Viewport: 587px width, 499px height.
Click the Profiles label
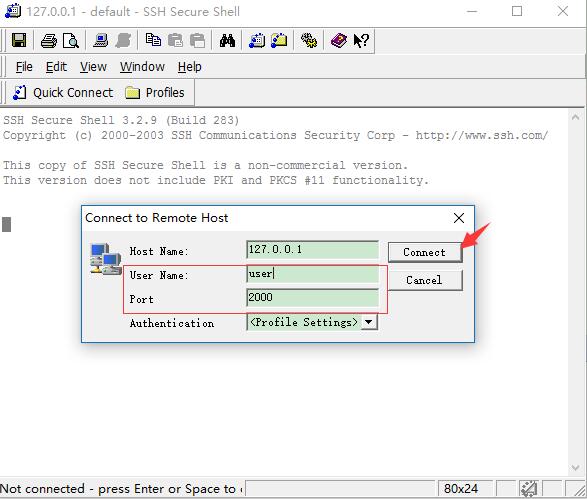click(165, 92)
